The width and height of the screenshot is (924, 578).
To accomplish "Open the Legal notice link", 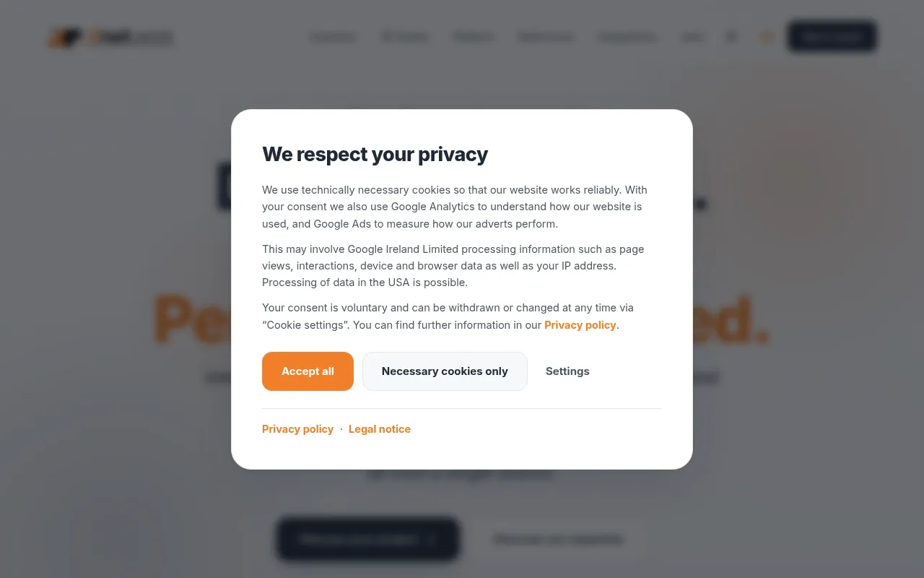I will click(x=380, y=429).
